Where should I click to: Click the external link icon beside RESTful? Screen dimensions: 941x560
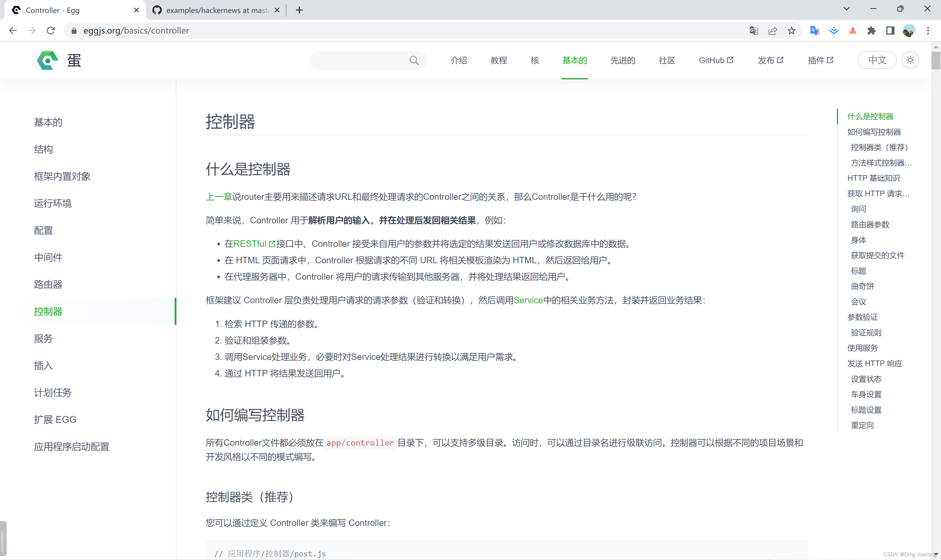point(271,244)
